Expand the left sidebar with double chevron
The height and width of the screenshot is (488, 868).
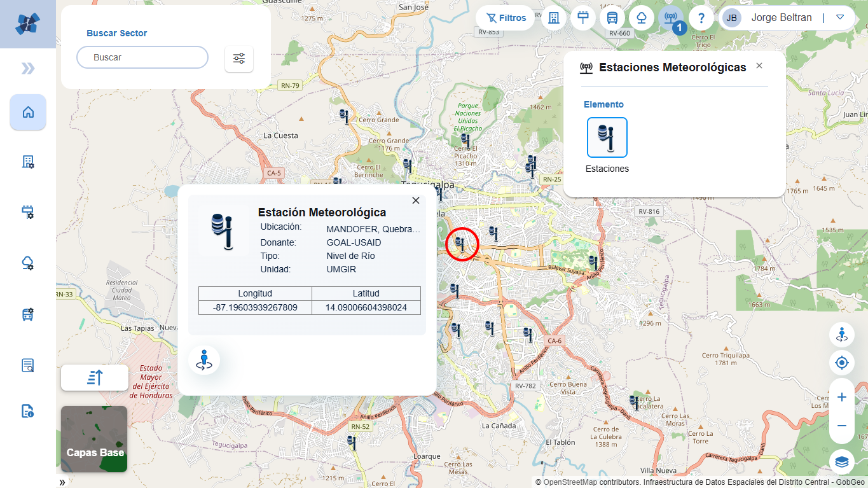click(x=28, y=69)
